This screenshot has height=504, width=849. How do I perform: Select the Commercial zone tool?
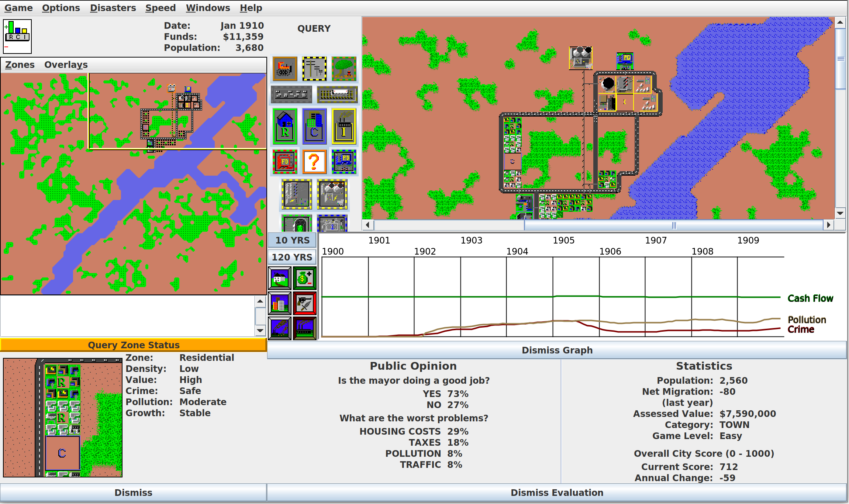(x=314, y=126)
